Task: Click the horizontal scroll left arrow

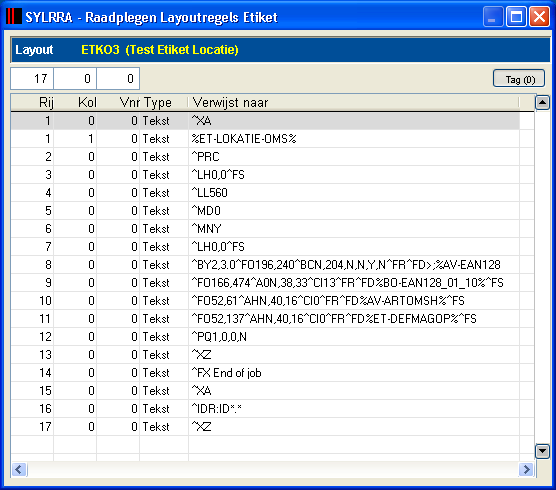Action: [19, 469]
